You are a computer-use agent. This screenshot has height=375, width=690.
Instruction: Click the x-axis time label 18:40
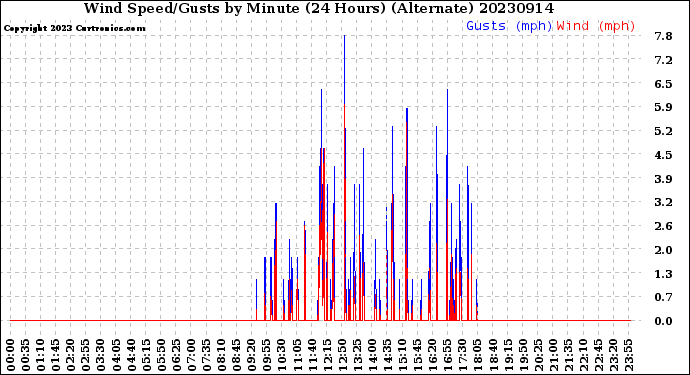492,355
